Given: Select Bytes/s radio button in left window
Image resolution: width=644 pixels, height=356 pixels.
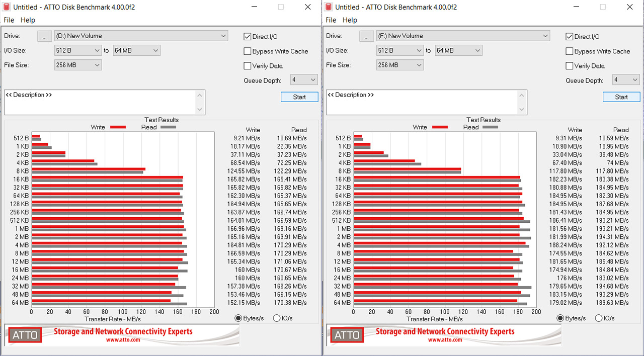Looking at the screenshot, I should pos(238,318).
